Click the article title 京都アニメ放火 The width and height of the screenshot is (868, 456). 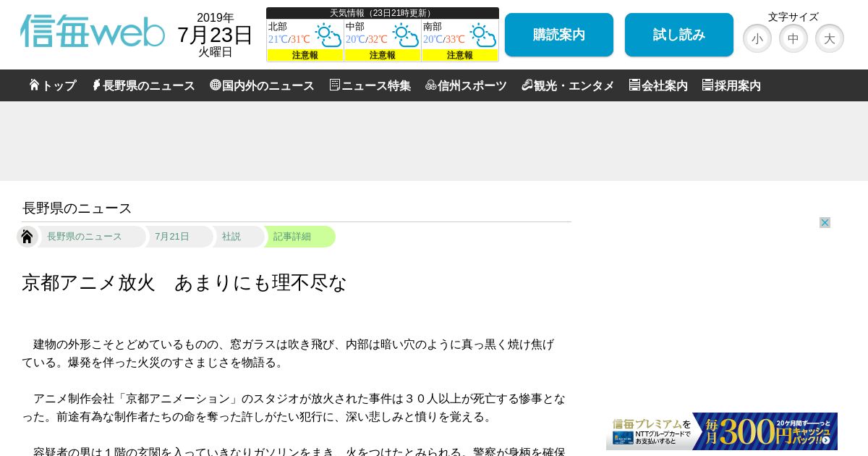click(x=184, y=282)
